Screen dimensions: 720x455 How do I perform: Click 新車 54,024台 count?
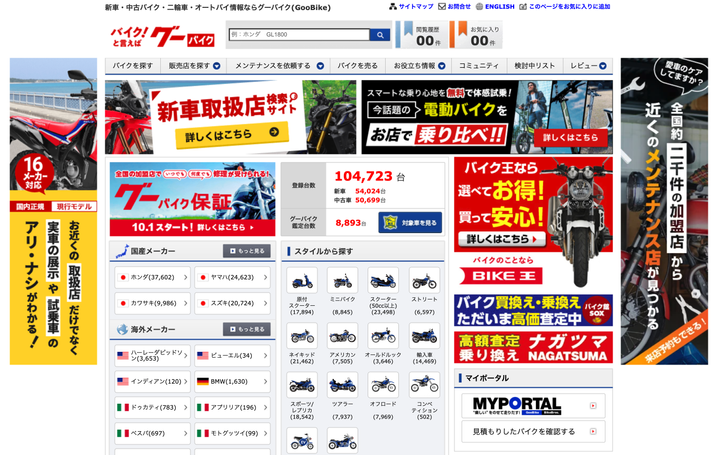360,191
